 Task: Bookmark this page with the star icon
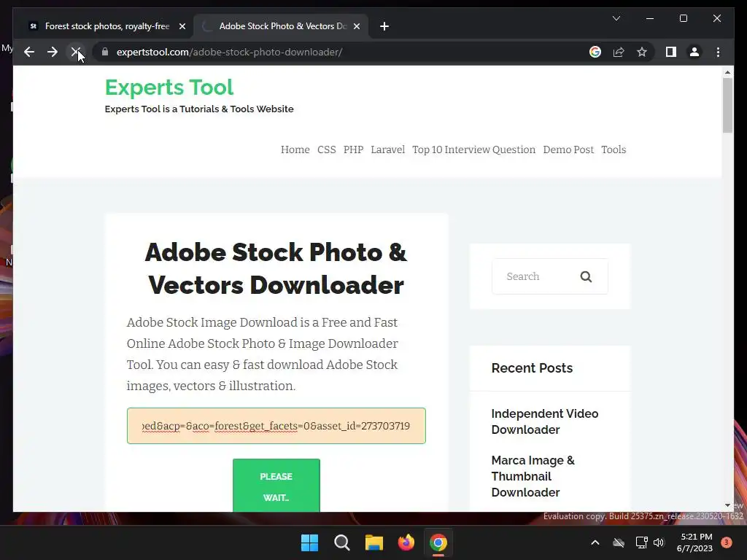(642, 52)
